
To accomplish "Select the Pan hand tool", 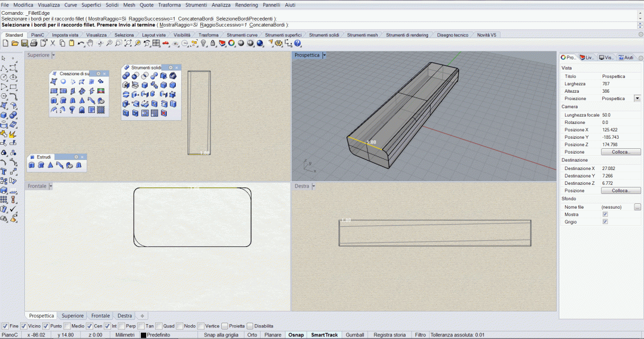I will [x=90, y=43].
